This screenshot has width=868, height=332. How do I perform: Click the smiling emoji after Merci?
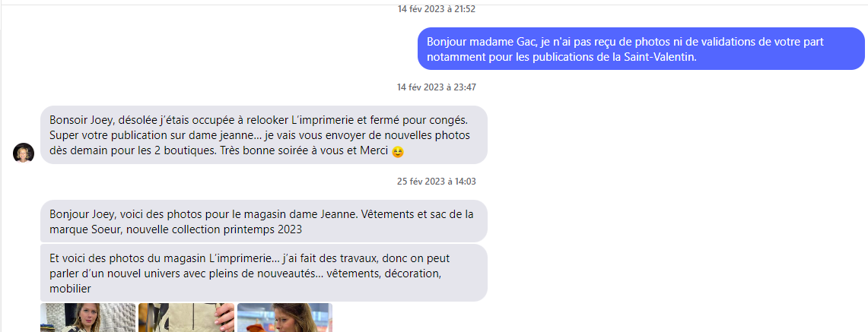click(x=397, y=153)
